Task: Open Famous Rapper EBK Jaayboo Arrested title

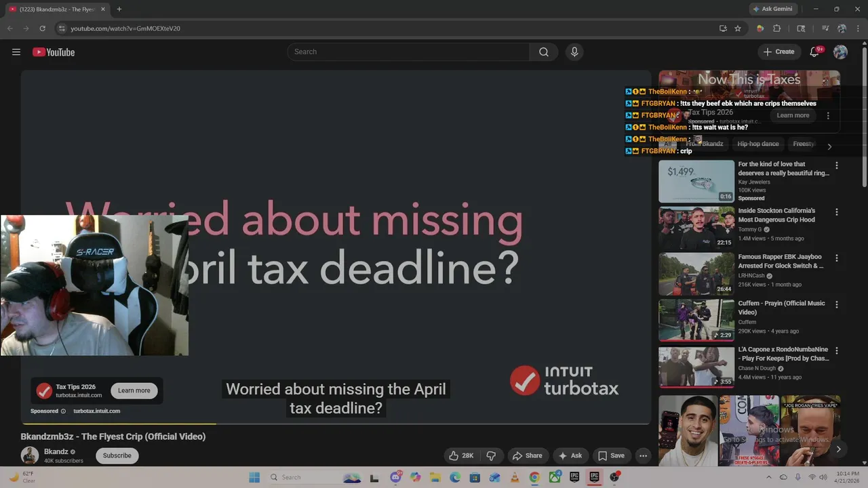Action: click(781, 262)
